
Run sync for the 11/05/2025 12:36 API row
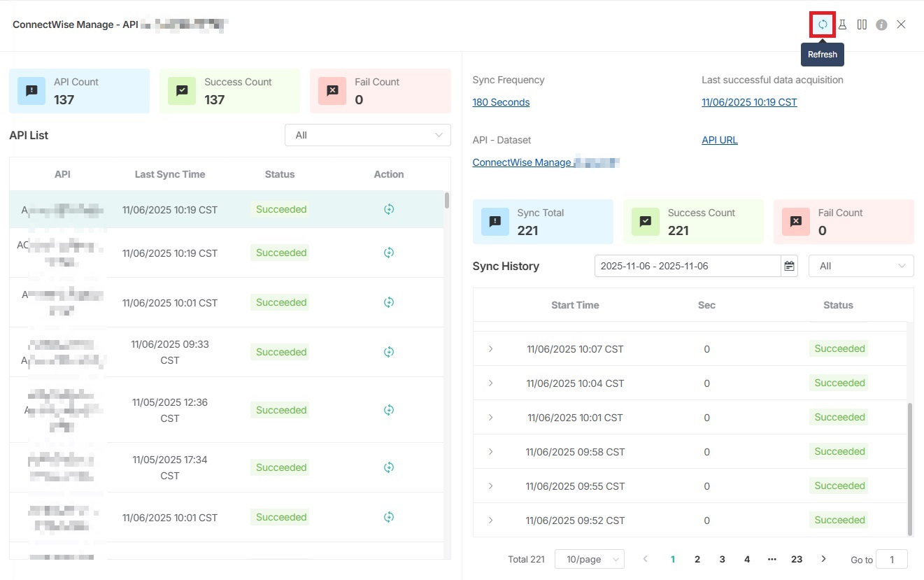click(389, 410)
